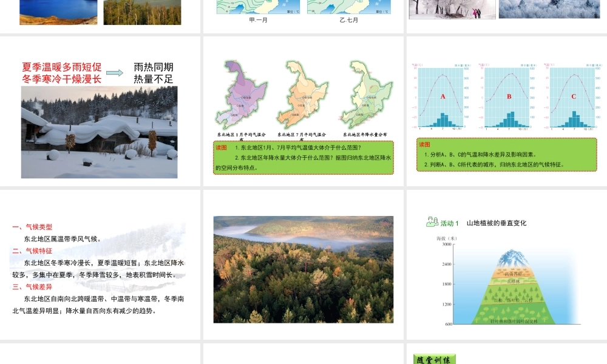Click the orange July temperature map
The image size is (607, 364).
(302, 95)
